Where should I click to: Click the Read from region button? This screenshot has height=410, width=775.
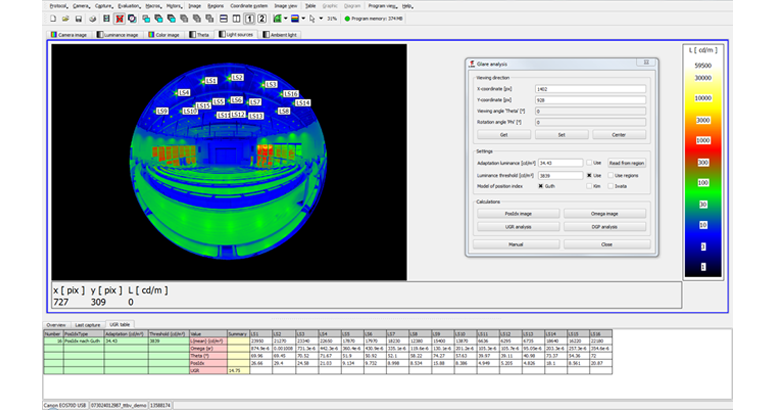click(627, 163)
